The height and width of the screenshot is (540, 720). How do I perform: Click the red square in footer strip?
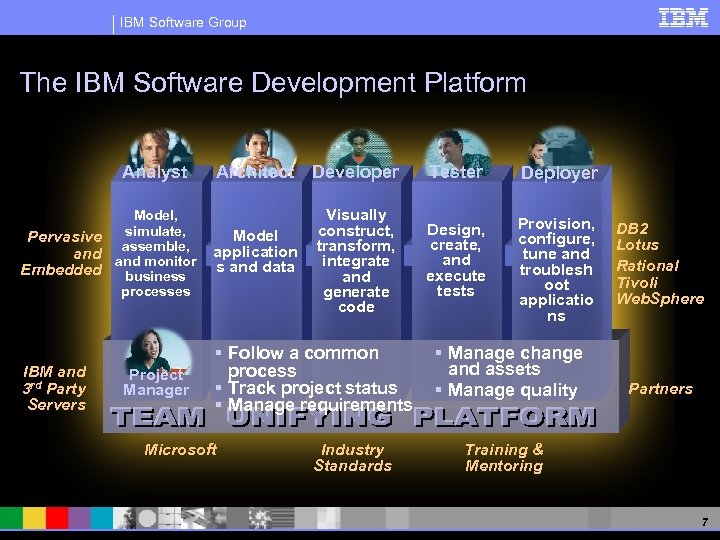point(57,518)
